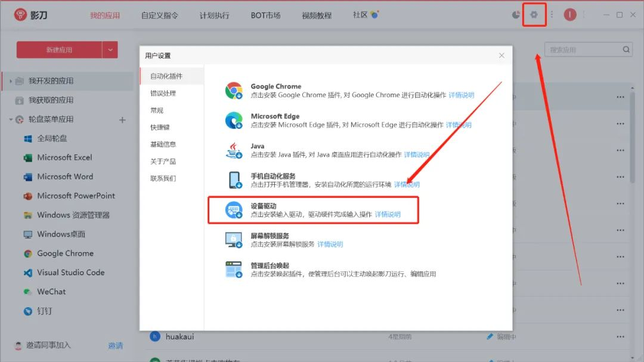Image resolution: width=644 pixels, height=362 pixels.
Task: Open the dropdown arrow next to 新建应用
Action: 110,49
